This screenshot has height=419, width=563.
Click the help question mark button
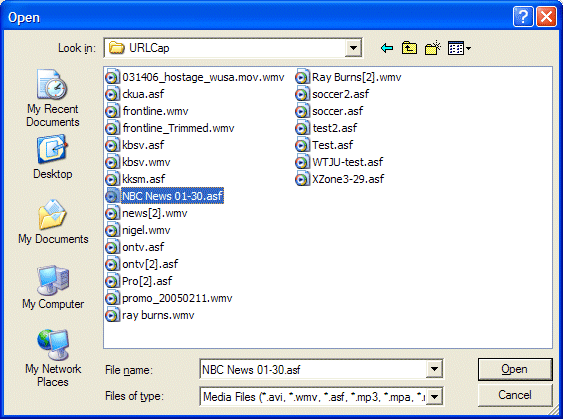click(523, 17)
